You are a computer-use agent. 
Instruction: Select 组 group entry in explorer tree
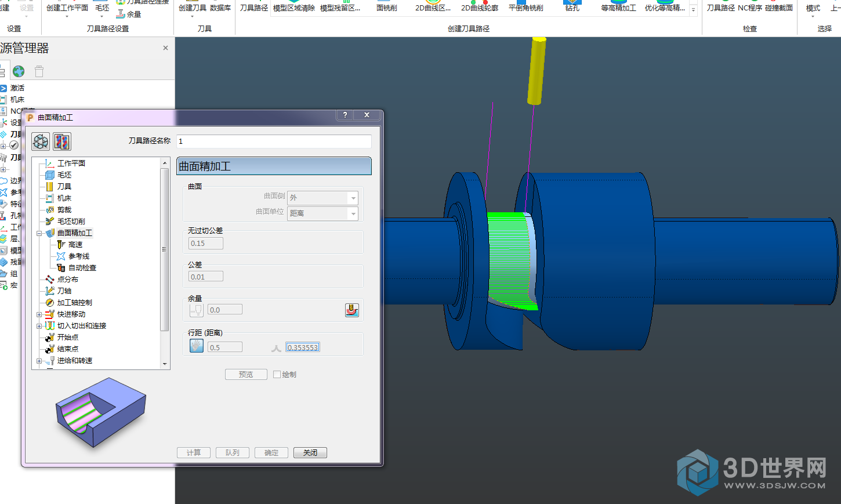(14, 274)
